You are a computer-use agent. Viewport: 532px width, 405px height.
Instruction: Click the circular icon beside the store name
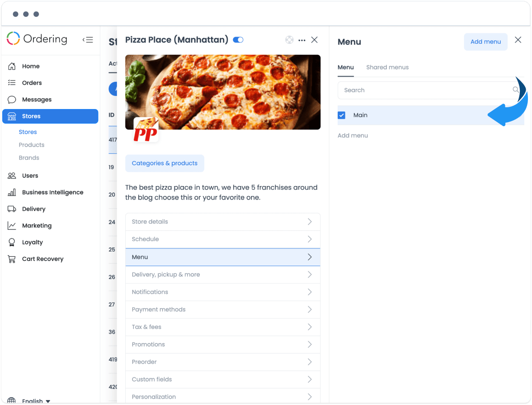(289, 40)
